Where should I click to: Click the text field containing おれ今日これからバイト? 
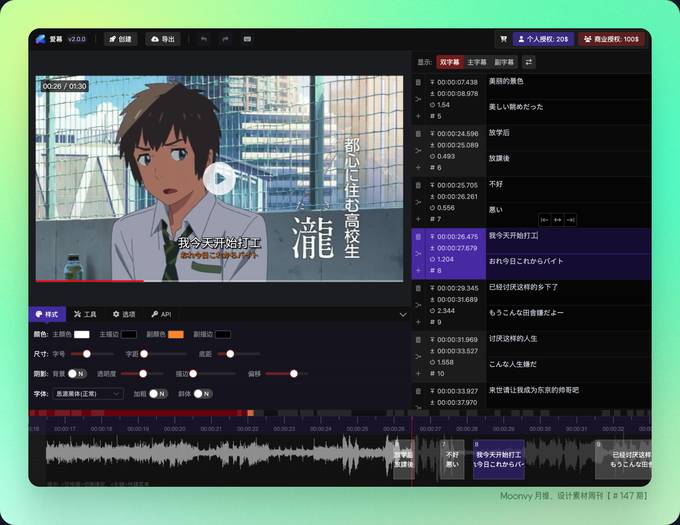(569, 267)
